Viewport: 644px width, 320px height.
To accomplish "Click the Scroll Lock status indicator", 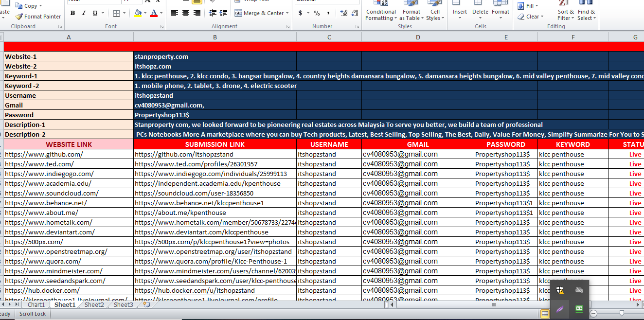I will (x=32, y=314).
